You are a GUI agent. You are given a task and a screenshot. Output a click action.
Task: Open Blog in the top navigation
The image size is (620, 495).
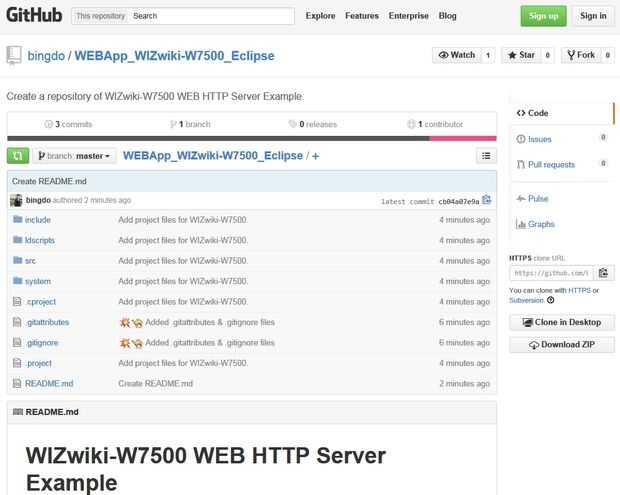point(447,16)
